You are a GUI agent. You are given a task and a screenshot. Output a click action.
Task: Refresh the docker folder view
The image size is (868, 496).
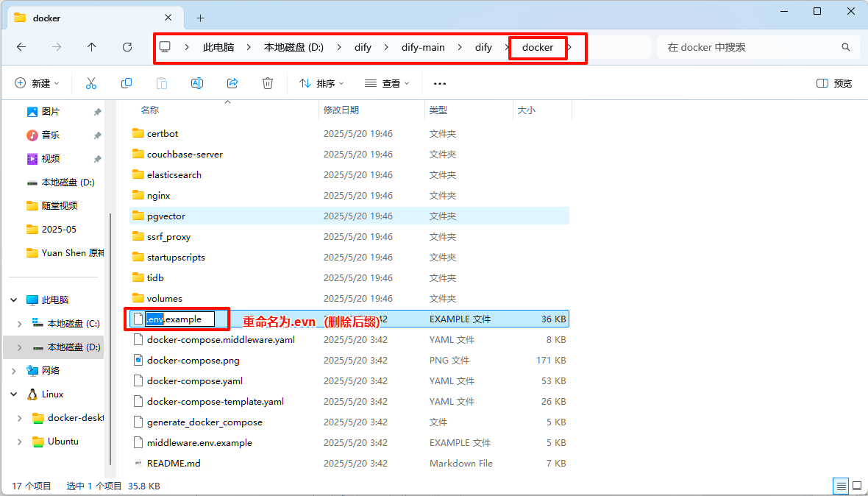click(x=127, y=47)
